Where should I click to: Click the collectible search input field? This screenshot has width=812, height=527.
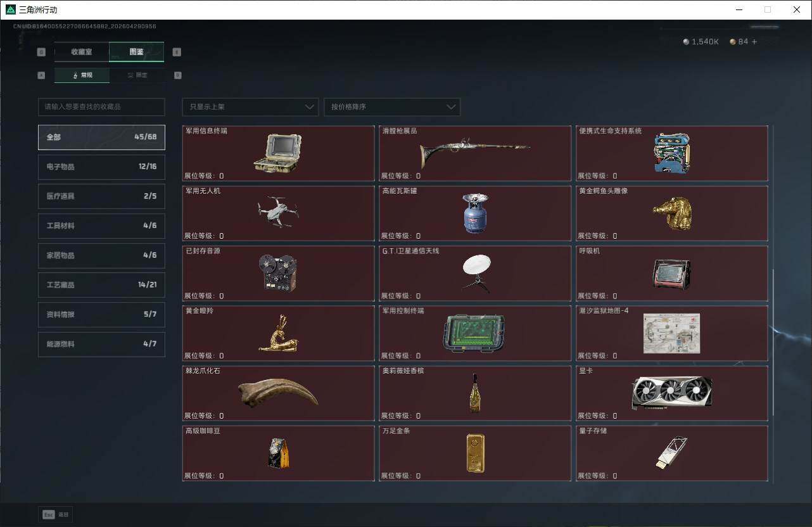coord(101,107)
